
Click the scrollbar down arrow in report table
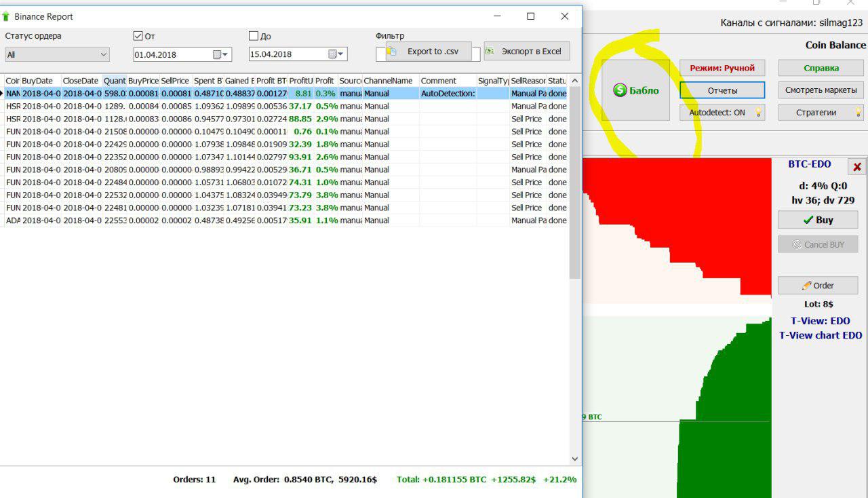pyautogui.click(x=574, y=459)
